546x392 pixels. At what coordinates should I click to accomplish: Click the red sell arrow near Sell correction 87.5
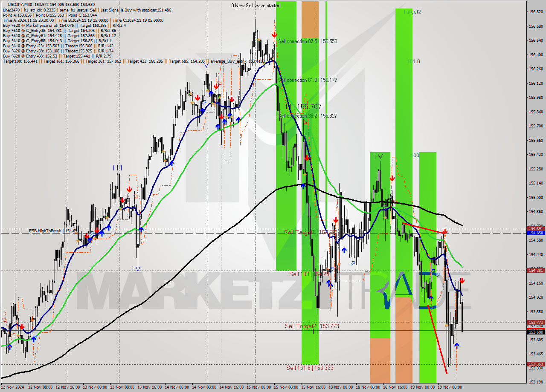(x=275, y=34)
